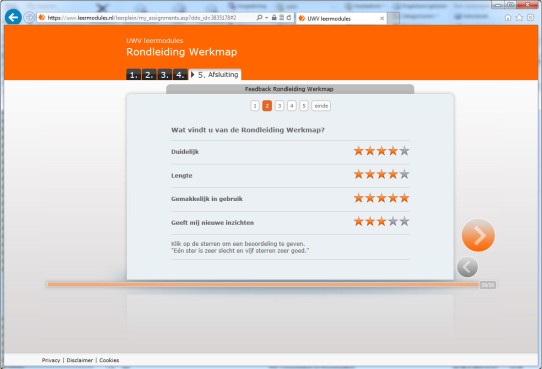Go back with the browser back arrow
Image resolution: width=542 pixels, height=369 pixels.
13,17
